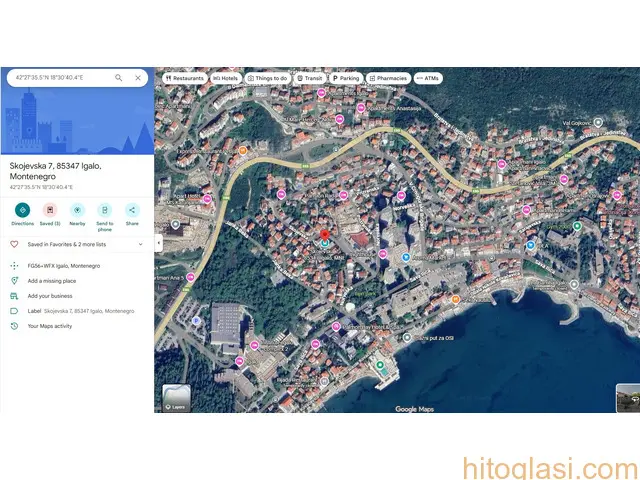Expand the Saved in Favorites lists chevron
Image resolution: width=640 pixels, height=480 pixels.
tap(141, 243)
